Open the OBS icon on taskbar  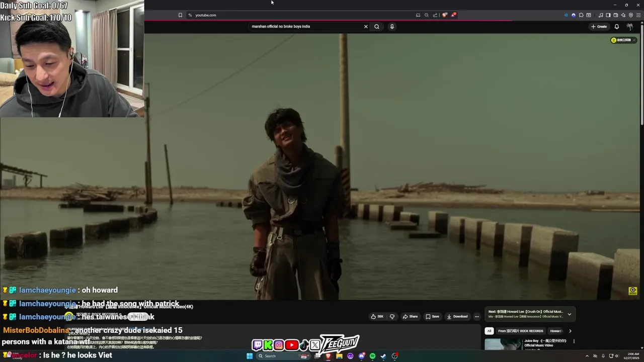[394, 356]
